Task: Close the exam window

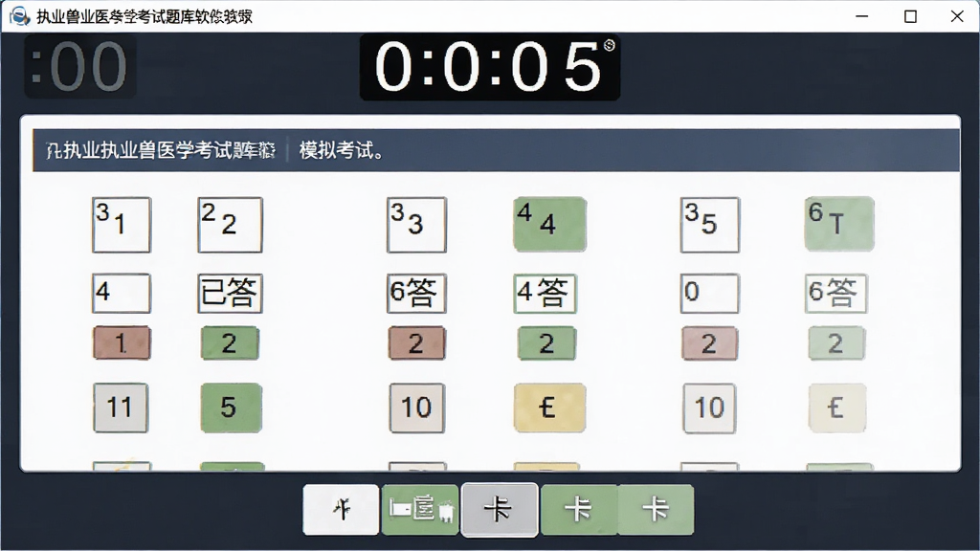Action: (957, 16)
